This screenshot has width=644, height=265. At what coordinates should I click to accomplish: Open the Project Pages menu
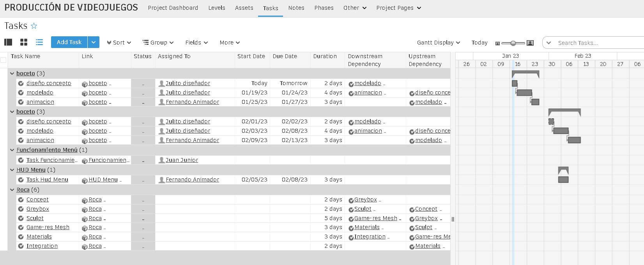click(x=398, y=8)
